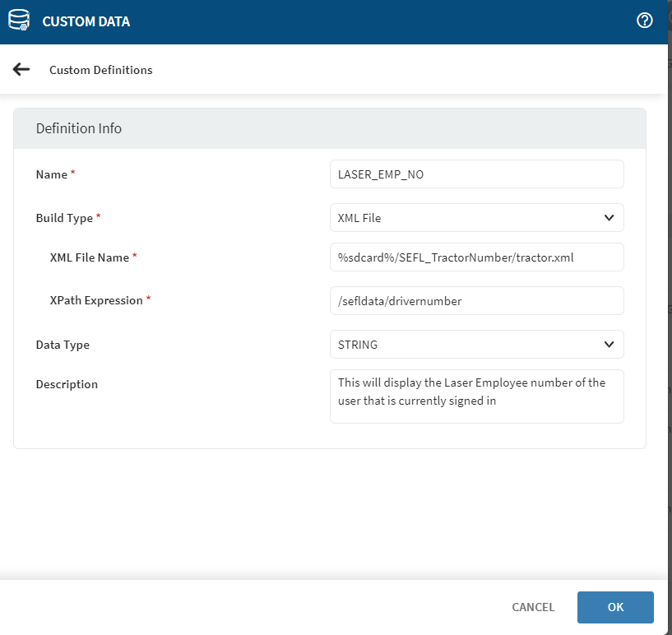The width and height of the screenshot is (672, 635).
Task: Select the Definition Info section header
Action: [79, 128]
